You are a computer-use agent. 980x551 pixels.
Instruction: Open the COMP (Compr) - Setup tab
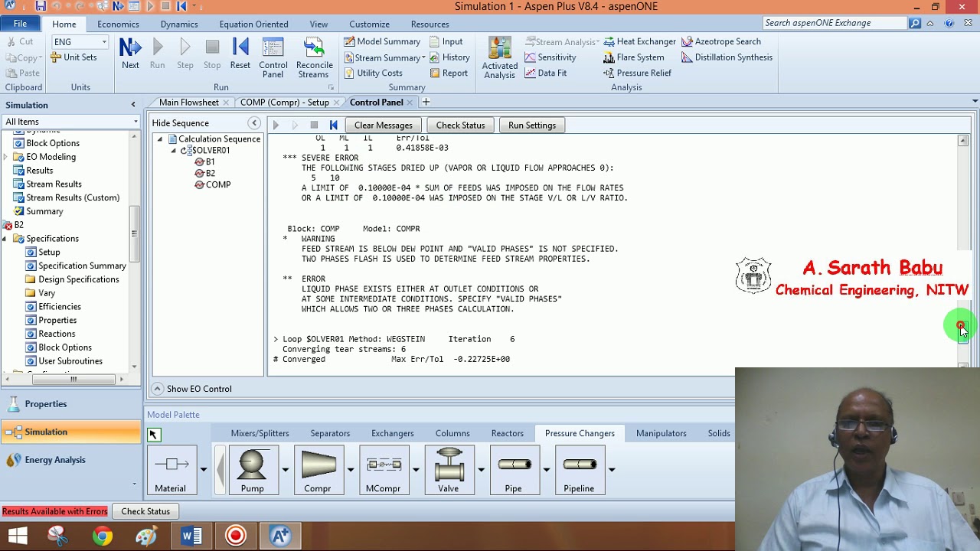click(x=285, y=102)
